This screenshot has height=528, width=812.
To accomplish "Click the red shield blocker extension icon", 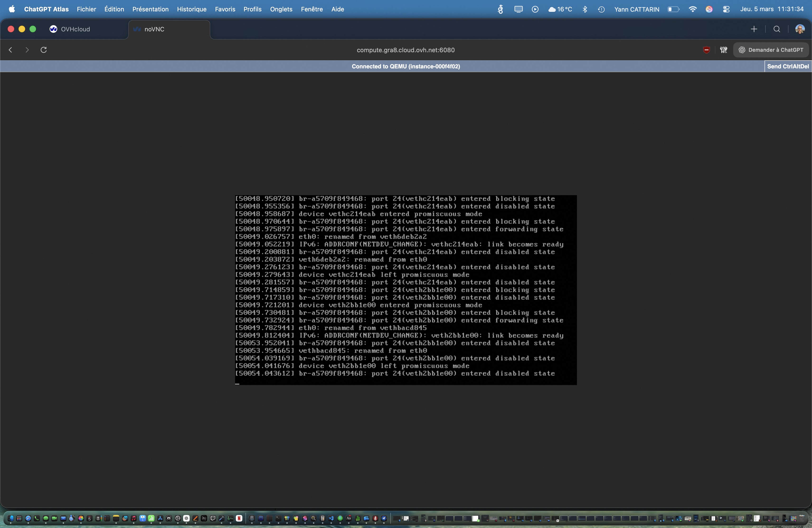I will pos(707,50).
